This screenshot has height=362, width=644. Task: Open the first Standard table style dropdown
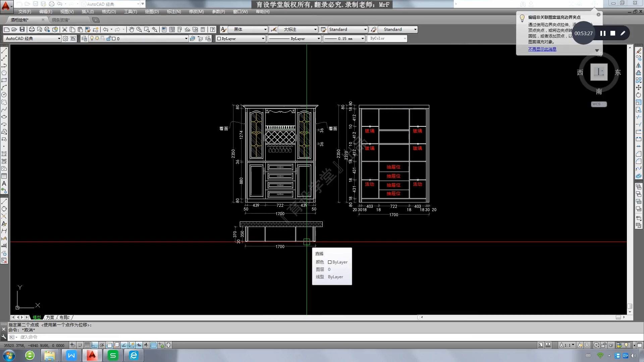click(x=347, y=29)
